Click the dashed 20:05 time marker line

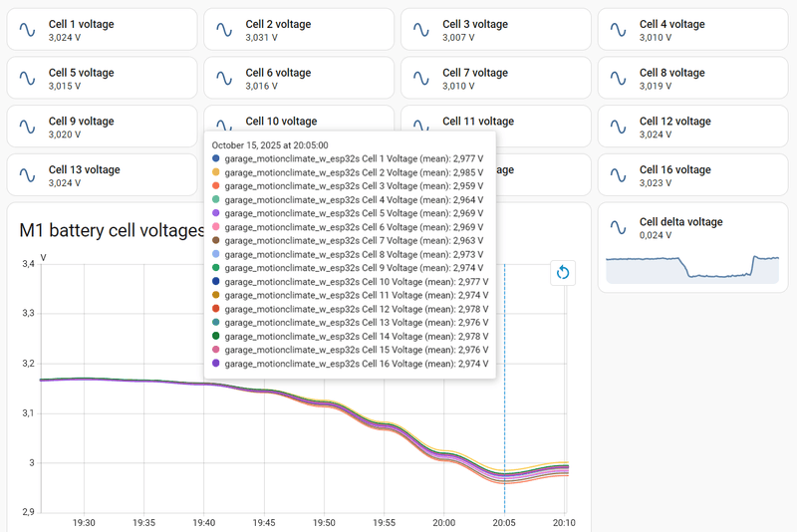504,418
